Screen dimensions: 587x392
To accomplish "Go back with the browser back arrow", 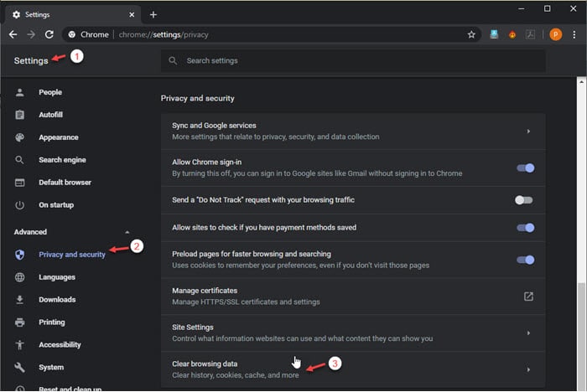I will (13, 35).
